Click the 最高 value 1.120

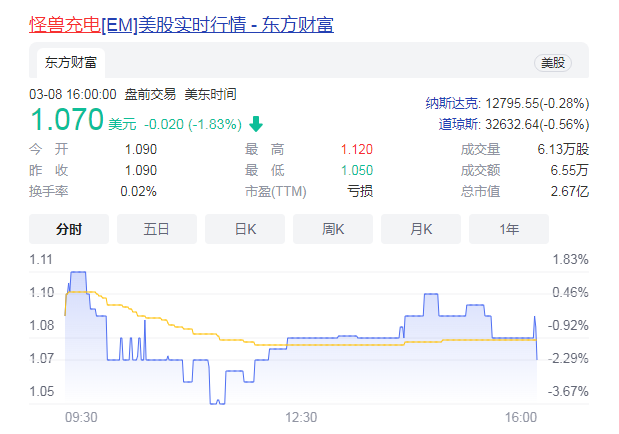coord(357,150)
